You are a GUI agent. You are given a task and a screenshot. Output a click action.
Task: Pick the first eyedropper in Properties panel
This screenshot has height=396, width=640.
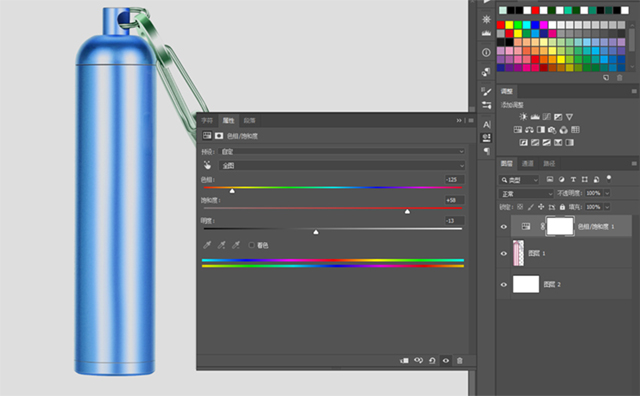pos(207,245)
